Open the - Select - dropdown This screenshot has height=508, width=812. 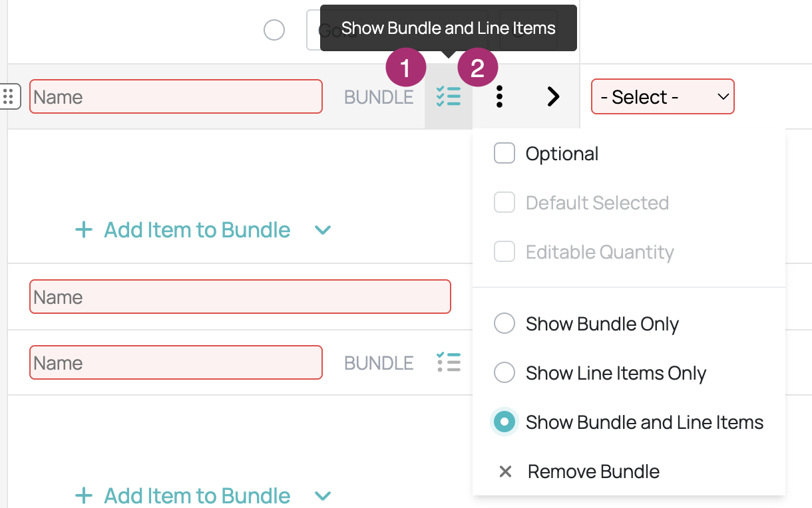point(663,97)
